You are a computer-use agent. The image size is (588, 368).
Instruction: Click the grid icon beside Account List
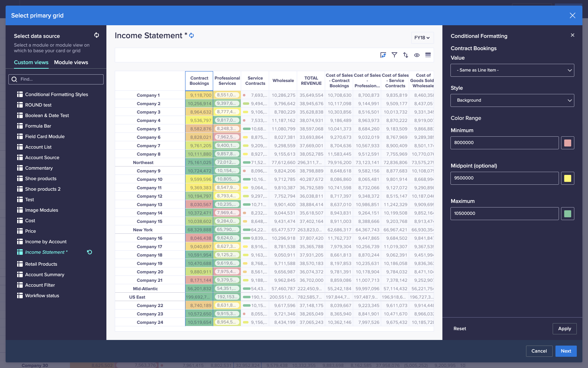[20, 147]
